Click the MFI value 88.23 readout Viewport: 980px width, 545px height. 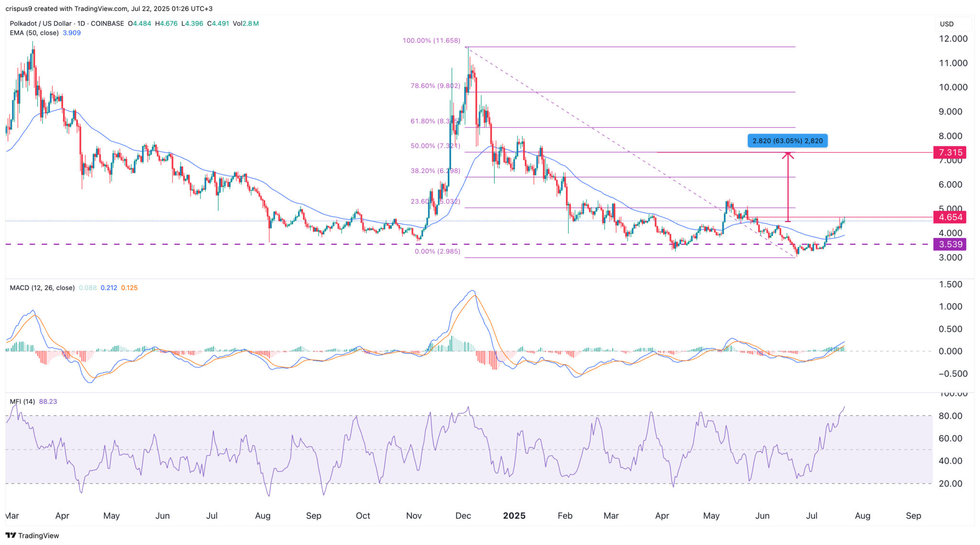click(48, 401)
